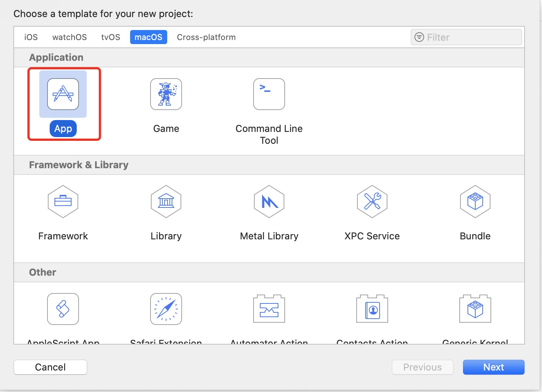
Task: Click the App label text
Action: (63, 129)
